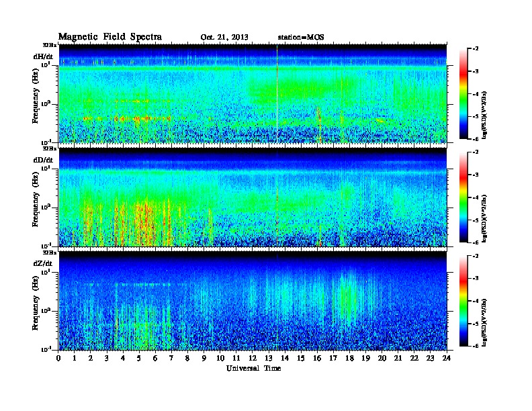The image size is (532, 411).
Task: Click hour 22 tick label on time axis
Action: [x=414, y=358]
